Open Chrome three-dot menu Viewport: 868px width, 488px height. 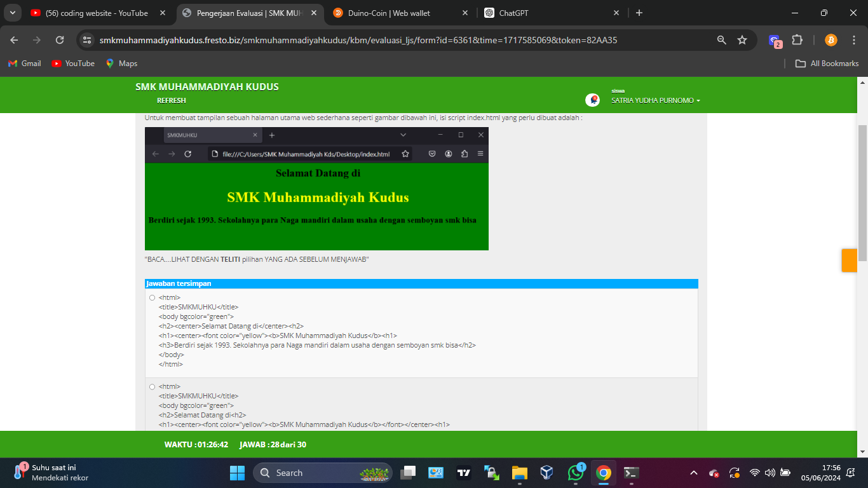[853, 40]
